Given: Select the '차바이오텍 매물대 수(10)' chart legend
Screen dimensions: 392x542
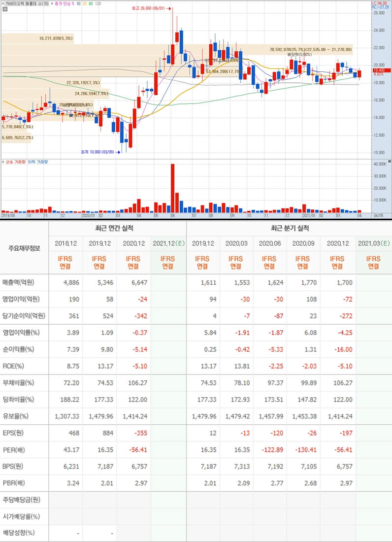Looking at the screenshot, I should click(x=27, y=3).
